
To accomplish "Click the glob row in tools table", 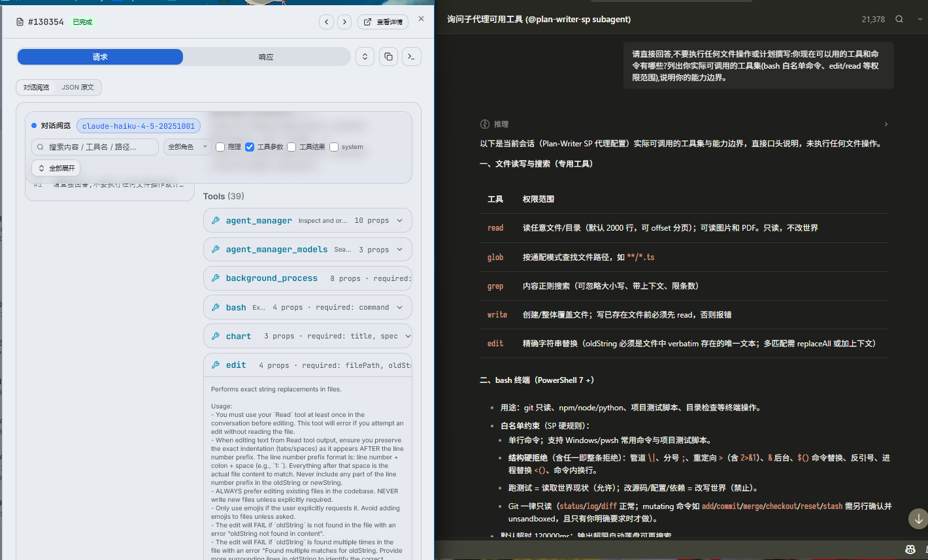I will click(684, 257).
